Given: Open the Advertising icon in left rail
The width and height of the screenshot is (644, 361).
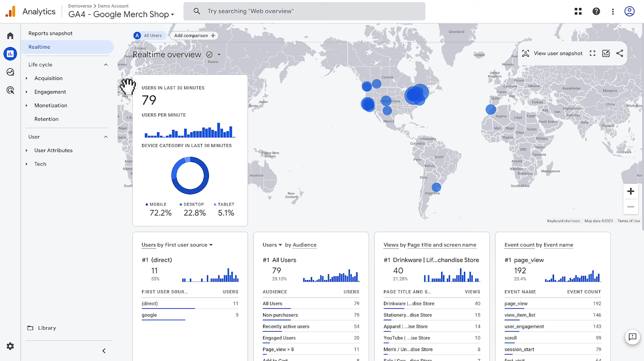Looking at the screenshot, I should [10, 90].
